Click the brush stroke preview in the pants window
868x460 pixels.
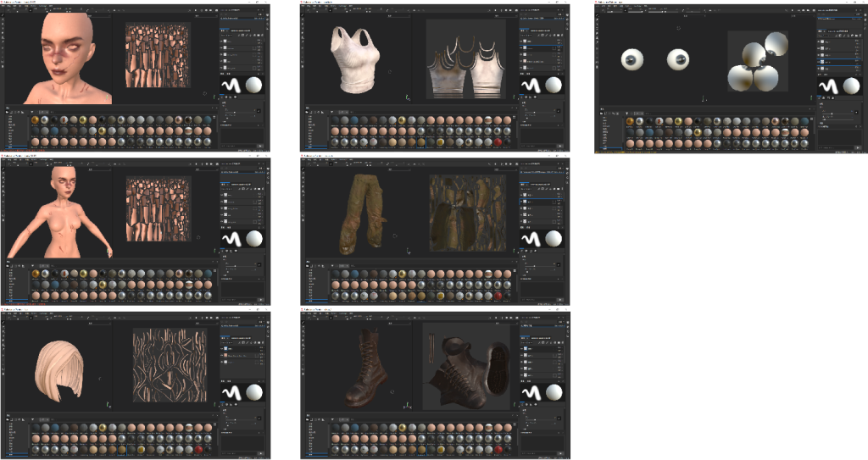pyautogui.click(x=528, y=240)
